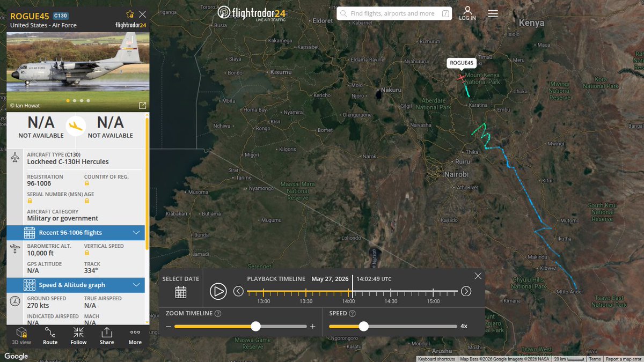Click the Nairobi city label
The height and width of the screenshot is (362, 644).
point(456,174)
